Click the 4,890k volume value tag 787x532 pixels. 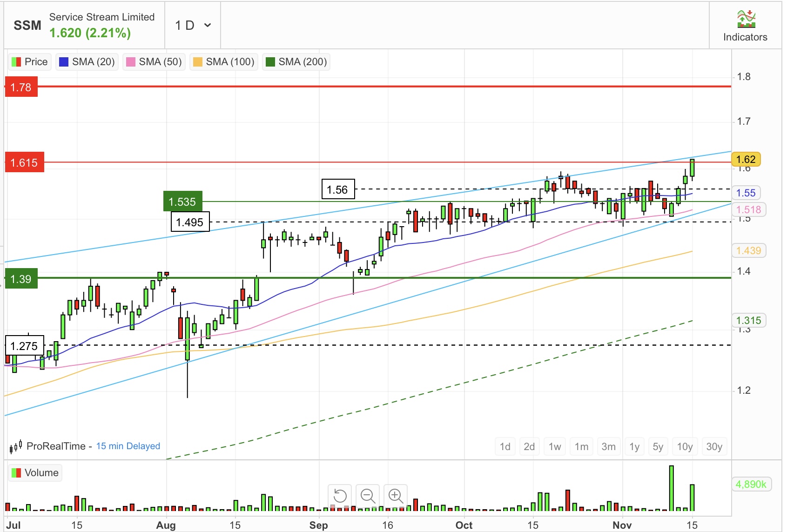(x=751, y=484)
